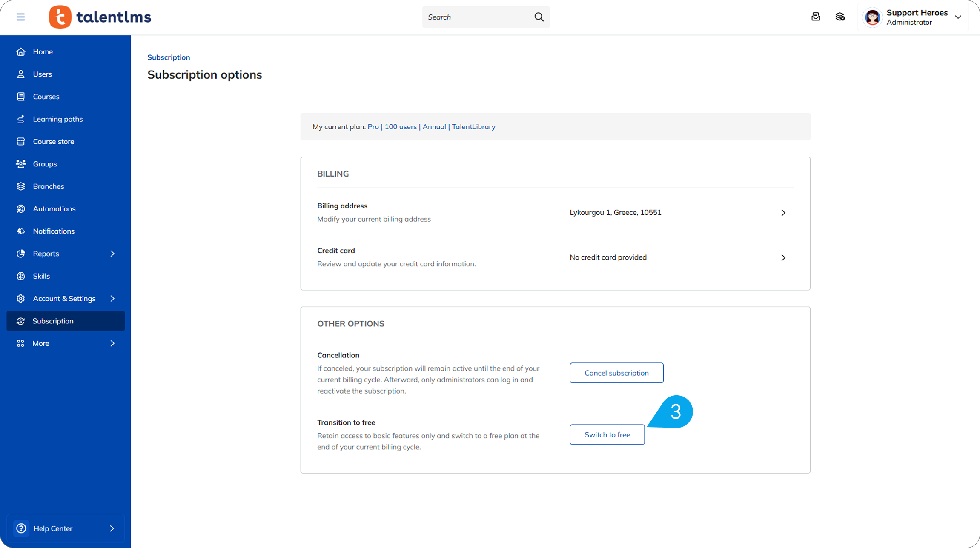Click the Switch to free button
The width and height of the screenshot is (980, 548).
607,435
